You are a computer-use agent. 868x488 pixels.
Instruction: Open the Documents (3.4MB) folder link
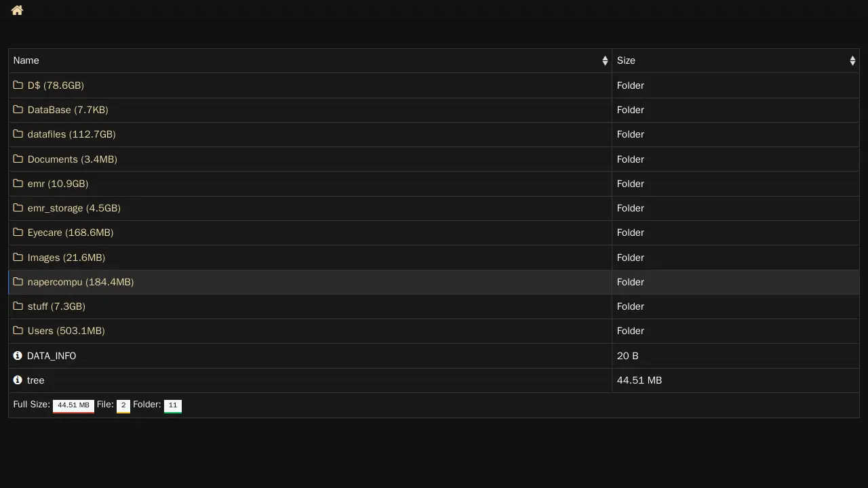[72, 159]
